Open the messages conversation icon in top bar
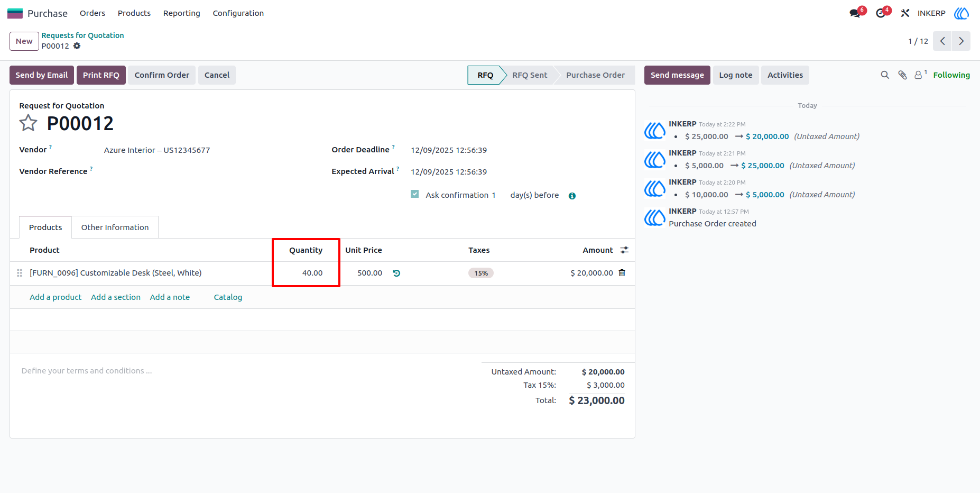 [855, 13]
